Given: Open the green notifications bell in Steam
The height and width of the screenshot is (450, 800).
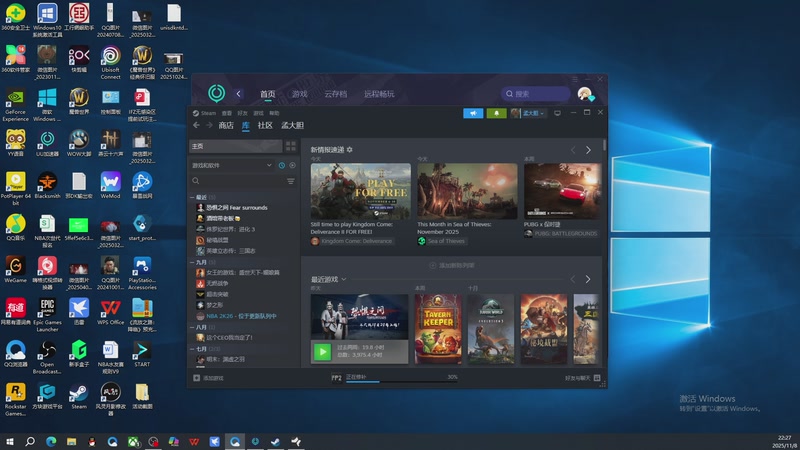Looking at the screenshot, I should coord(496,113).
